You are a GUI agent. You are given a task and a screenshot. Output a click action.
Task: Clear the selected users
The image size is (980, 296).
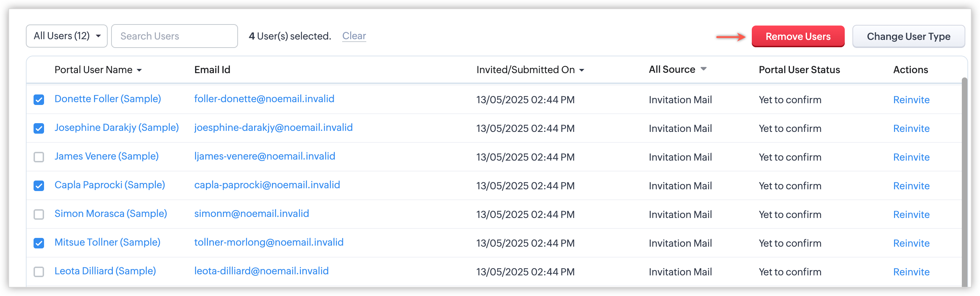point(354,36)
